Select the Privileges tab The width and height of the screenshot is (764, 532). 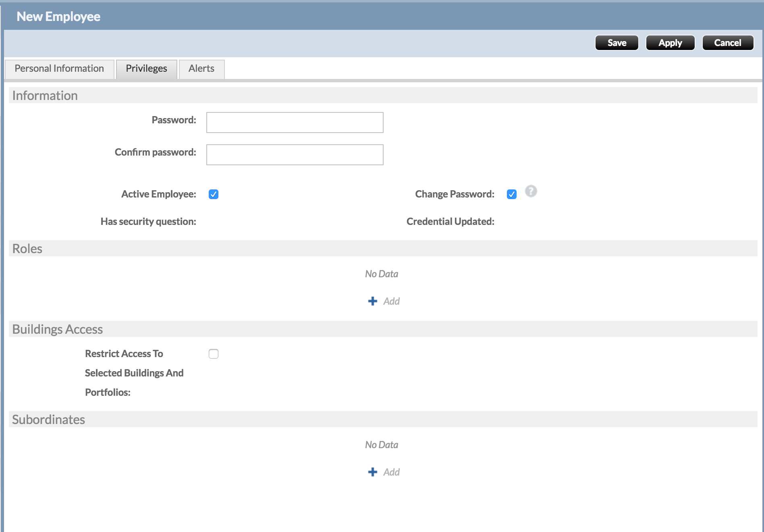click(146, 69)
